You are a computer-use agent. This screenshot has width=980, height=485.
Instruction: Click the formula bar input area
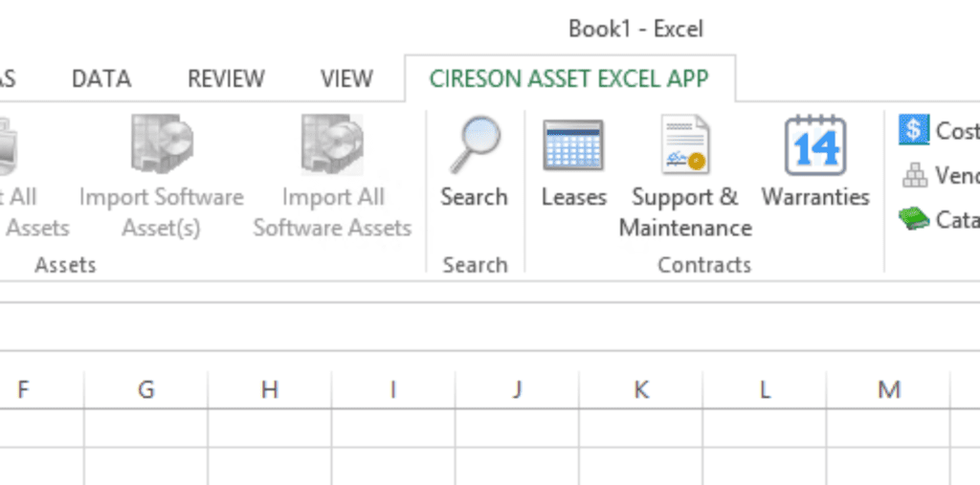tap(490, 327)
